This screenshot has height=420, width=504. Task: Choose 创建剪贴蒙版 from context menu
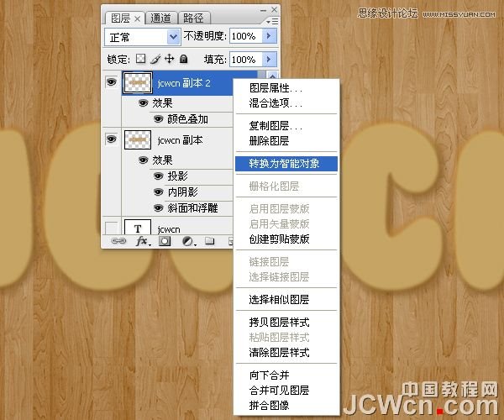(279, 239)
